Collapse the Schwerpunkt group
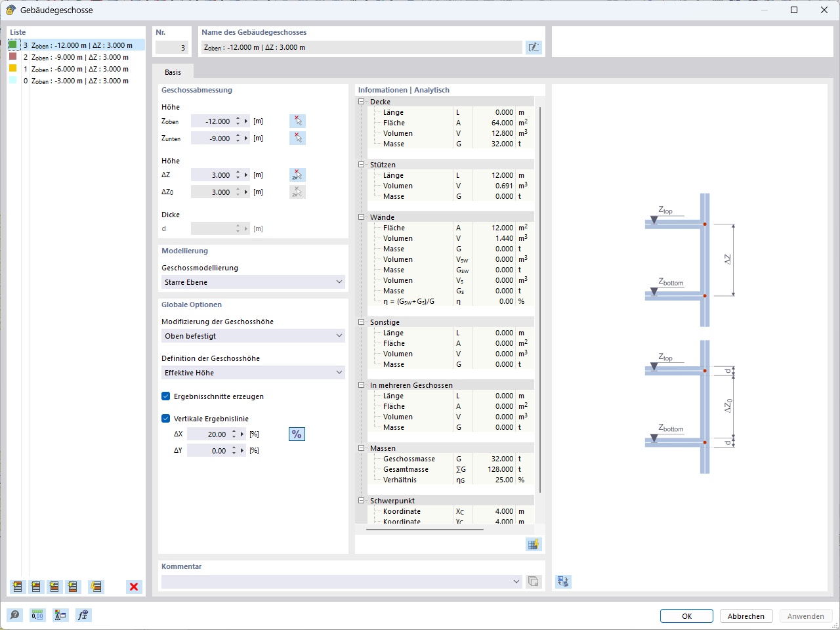Screen dimensions: 840x630 pyautogui.click(x=361, y=501)
